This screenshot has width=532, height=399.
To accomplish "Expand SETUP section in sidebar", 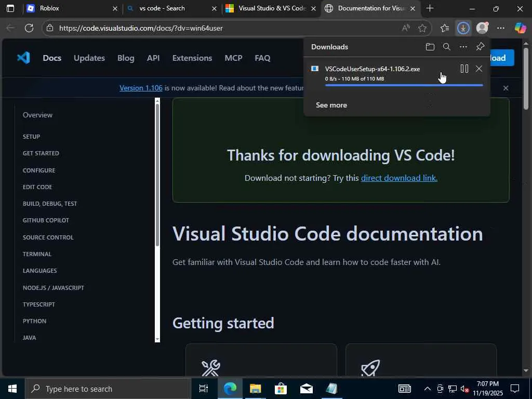I will tap(31, 137).
